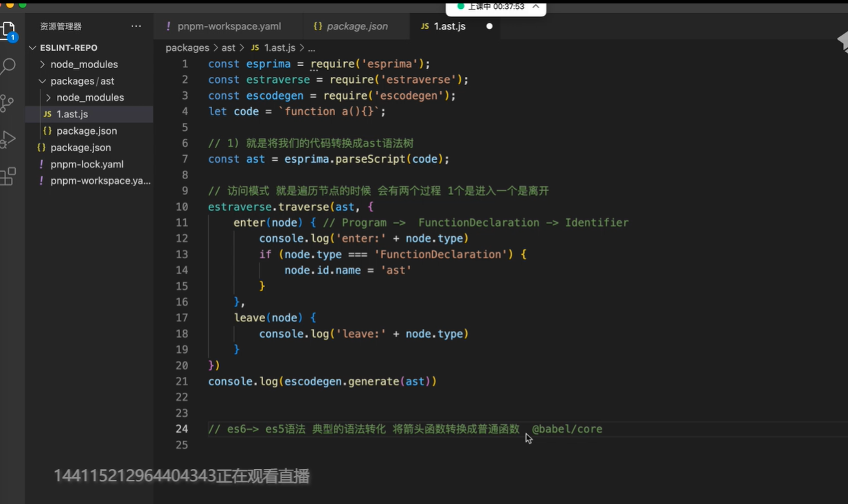Screen dimensions: 848x504
Task: Open the Explorer icon in activity bar
Action: click(x=8, y=31)
